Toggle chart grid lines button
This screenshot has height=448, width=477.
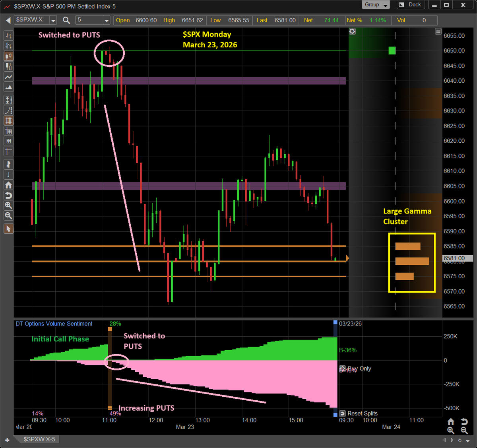coord(8,121)
